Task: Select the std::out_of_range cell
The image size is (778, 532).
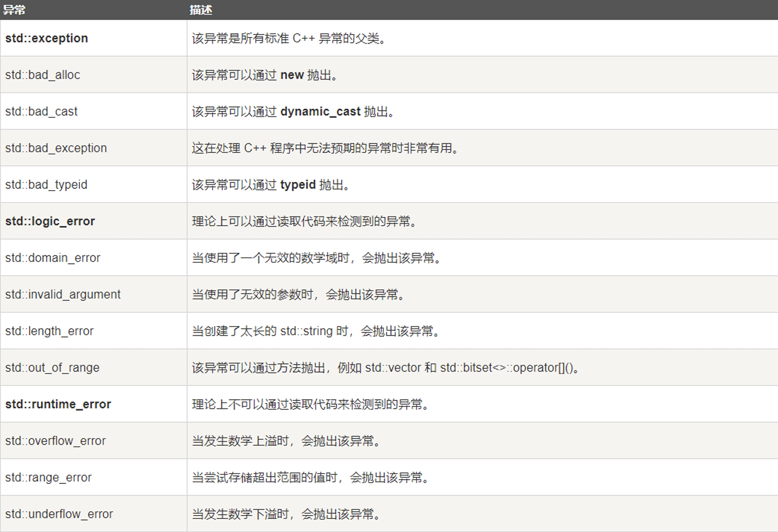Action: 93,367
